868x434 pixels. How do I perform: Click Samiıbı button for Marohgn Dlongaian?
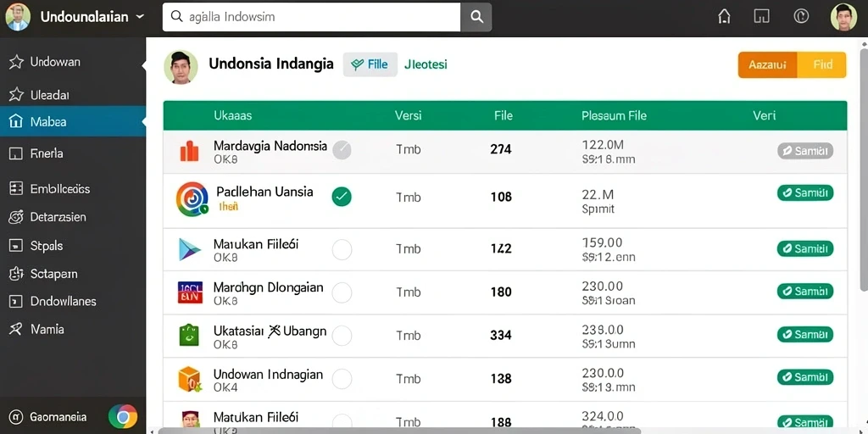click(x=805, y=291)
